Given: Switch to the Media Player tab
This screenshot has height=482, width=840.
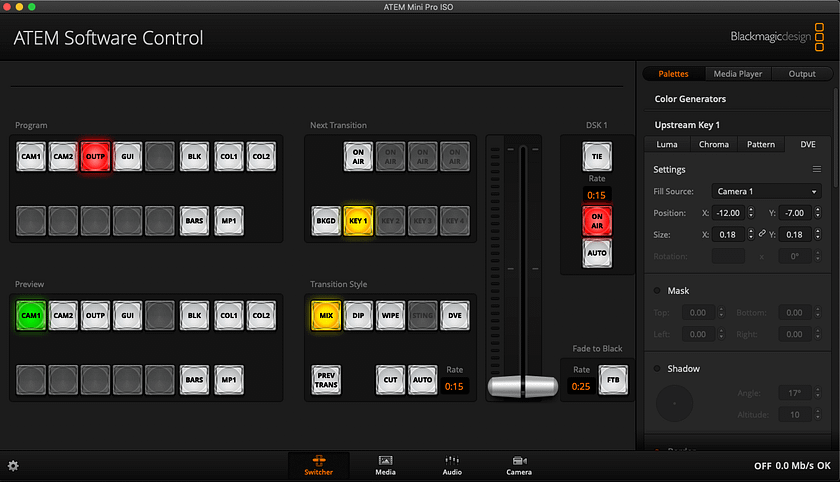Looking at the screenshot, I should click(738, 74).
